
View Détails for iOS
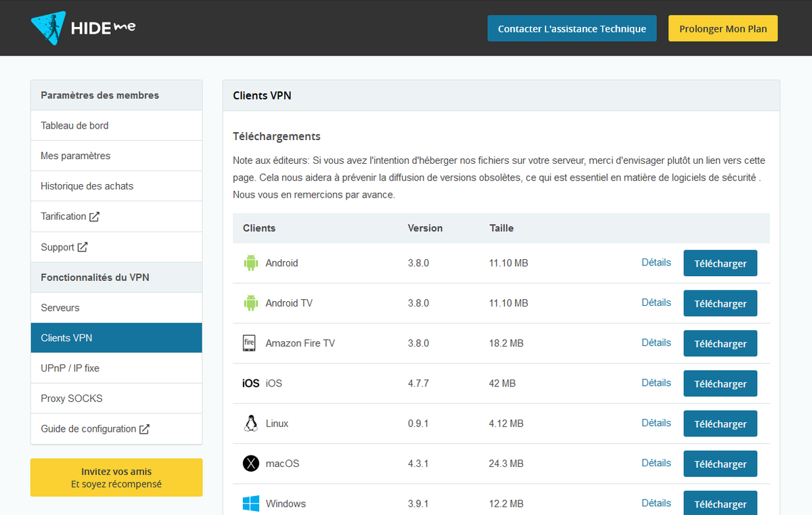click(x=656, y=383)
